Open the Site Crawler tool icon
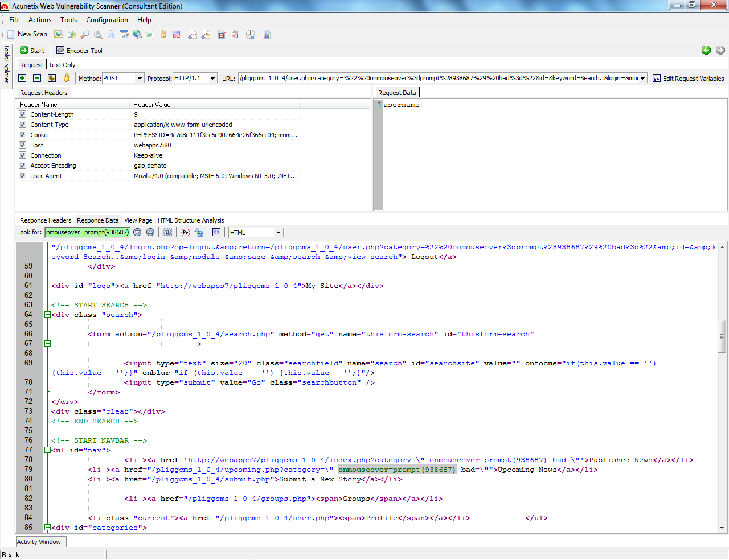The width and height of the screenshot is (729, 560). (x=59, y=34)
